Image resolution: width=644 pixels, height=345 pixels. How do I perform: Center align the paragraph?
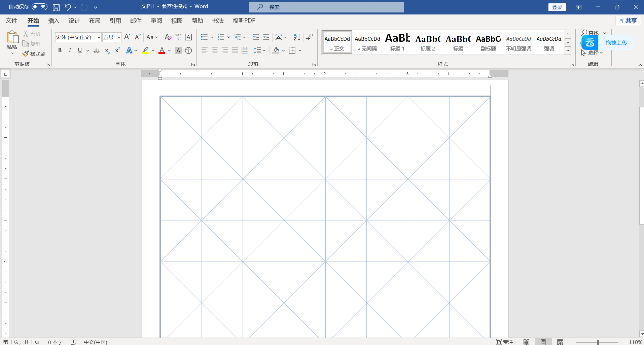(x=215, y=50)
